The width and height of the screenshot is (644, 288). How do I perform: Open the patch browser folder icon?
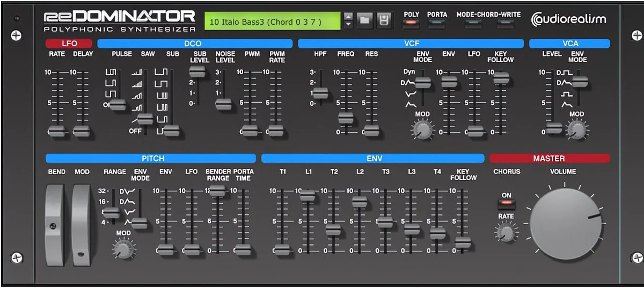[x=365, y=21]
